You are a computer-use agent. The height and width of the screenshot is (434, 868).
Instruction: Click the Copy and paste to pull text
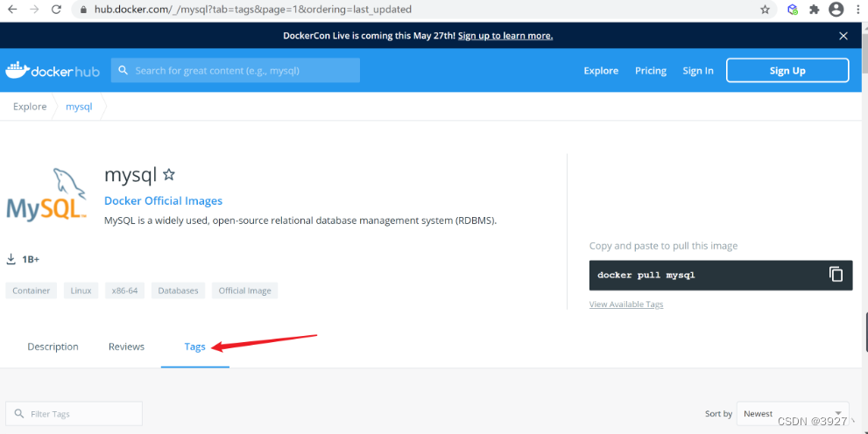[663, 246]
